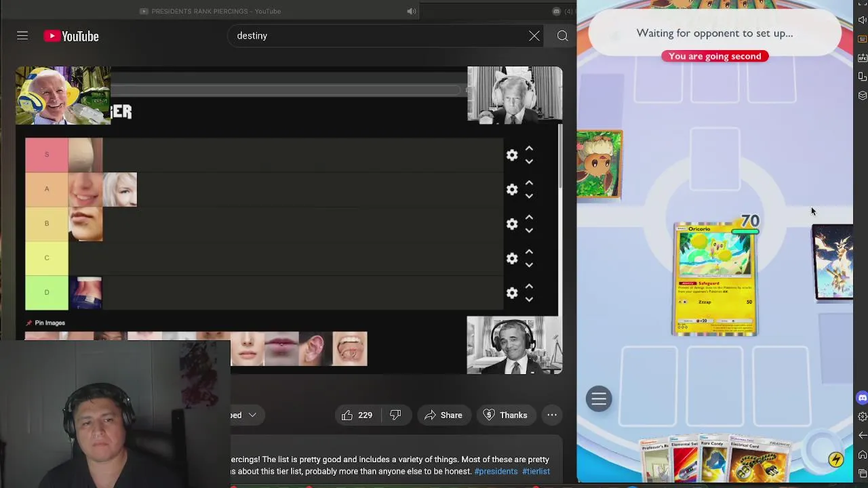Click the pink S tier label

click(47, 155)
